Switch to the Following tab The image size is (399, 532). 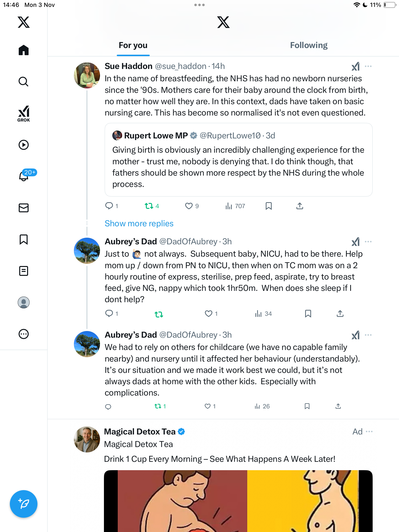point(309,45)
